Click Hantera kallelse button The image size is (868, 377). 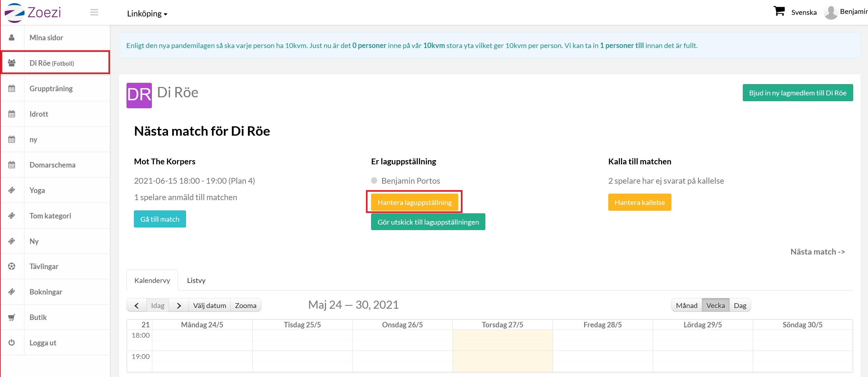(639, 202)
